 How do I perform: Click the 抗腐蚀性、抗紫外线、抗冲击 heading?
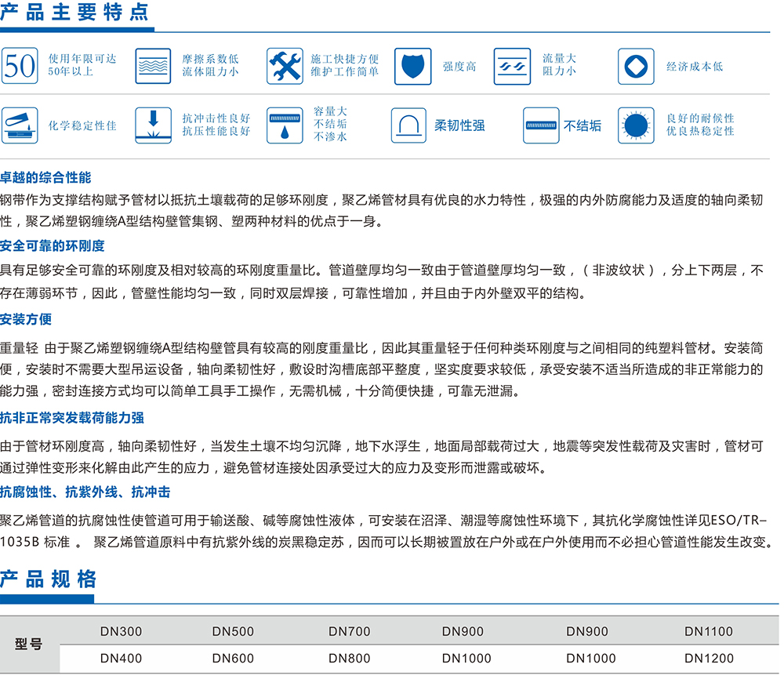(85, 492)
